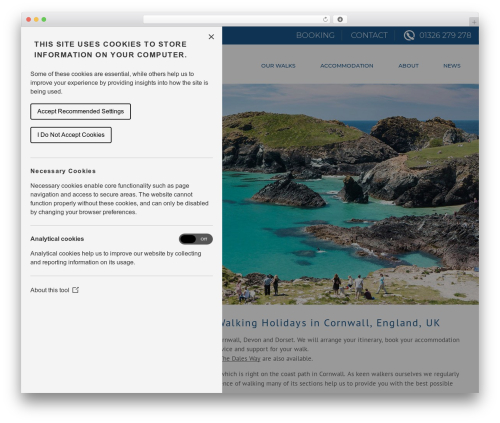This screenshot has height=423, width=500.
Task: Click the phone number 01326 279 278
Action: 445,35
